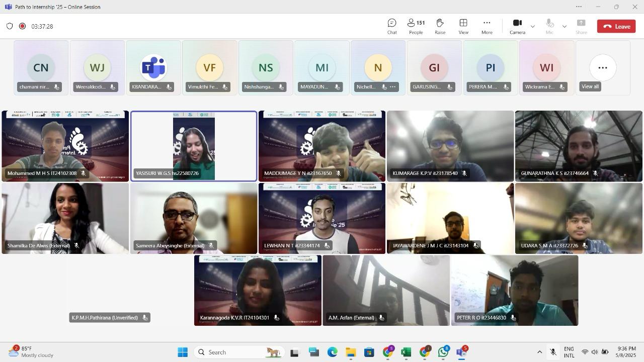Image resolution: width=644 pixels, height=362 pixels.
Task: Toggle the Camera on or off
Action: (517, 27)
